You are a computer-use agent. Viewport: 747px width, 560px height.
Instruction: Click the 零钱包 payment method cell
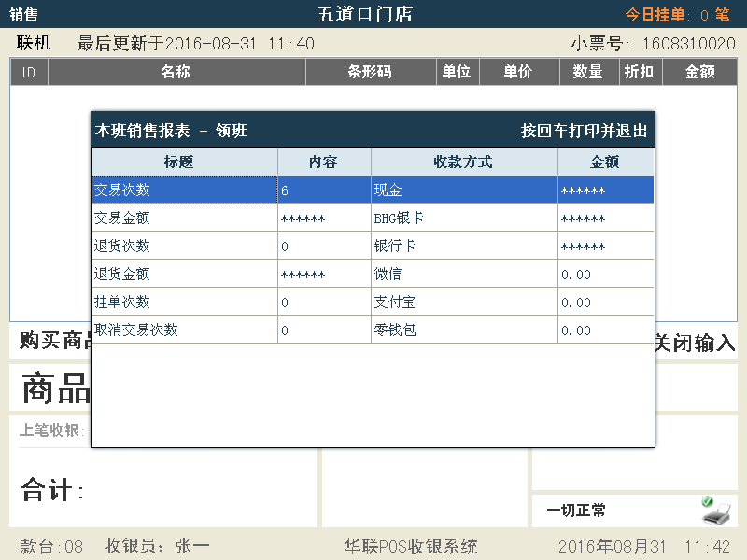464,329
